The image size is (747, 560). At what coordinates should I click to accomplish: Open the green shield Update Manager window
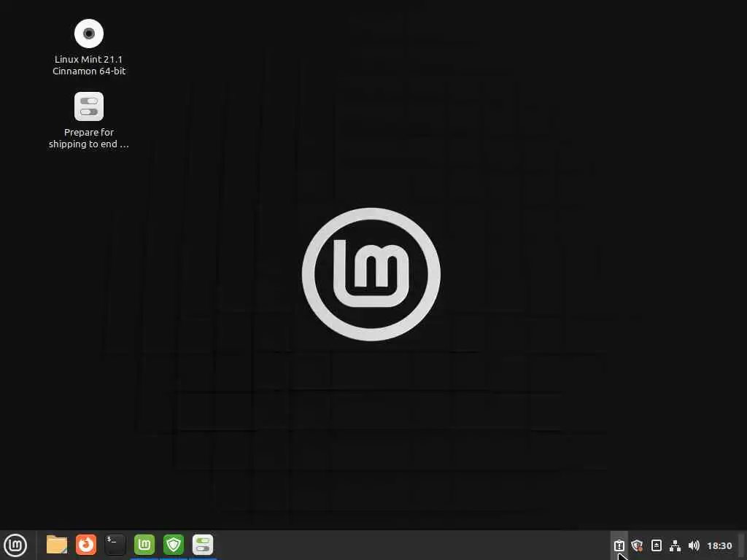(x=174, y=545)
